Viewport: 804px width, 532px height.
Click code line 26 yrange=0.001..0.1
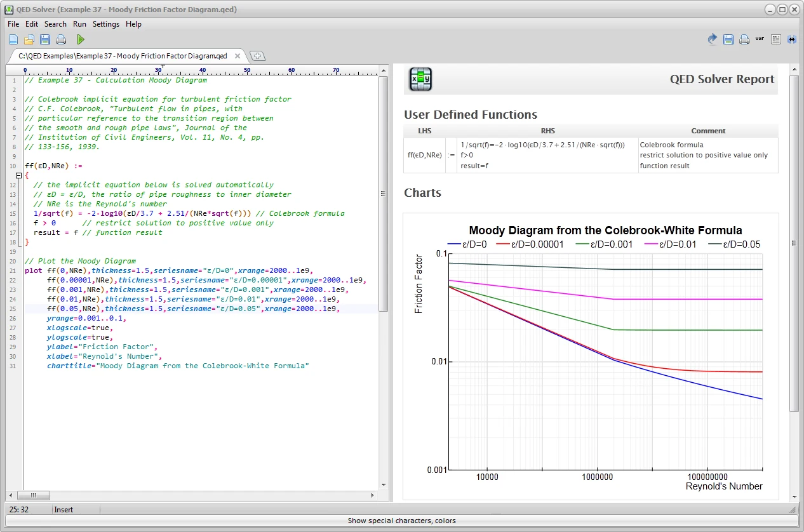(86, 318)
